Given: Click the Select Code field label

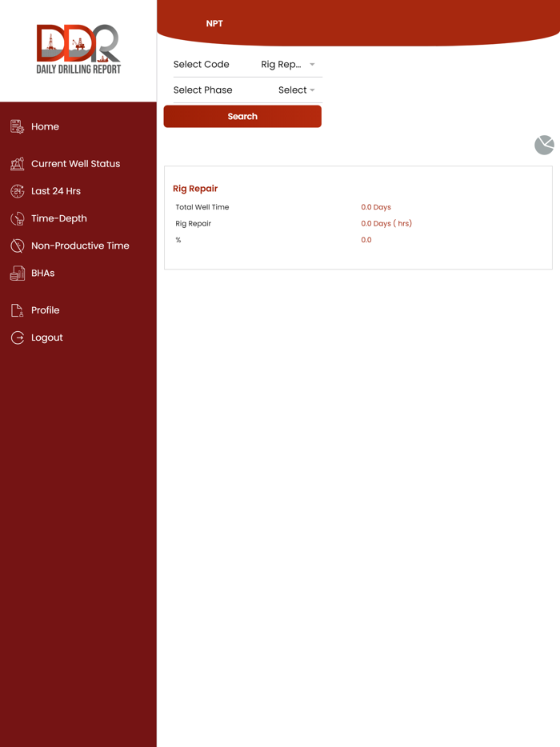Looking at the screenshot, I should pos(202,65).
